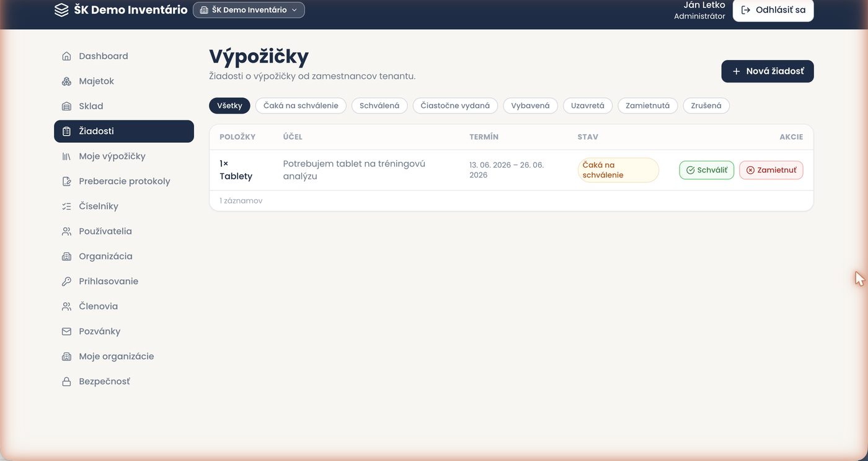Click the Ján Letko user name
The width and height of the screenshot is (868, 461).
704,5
